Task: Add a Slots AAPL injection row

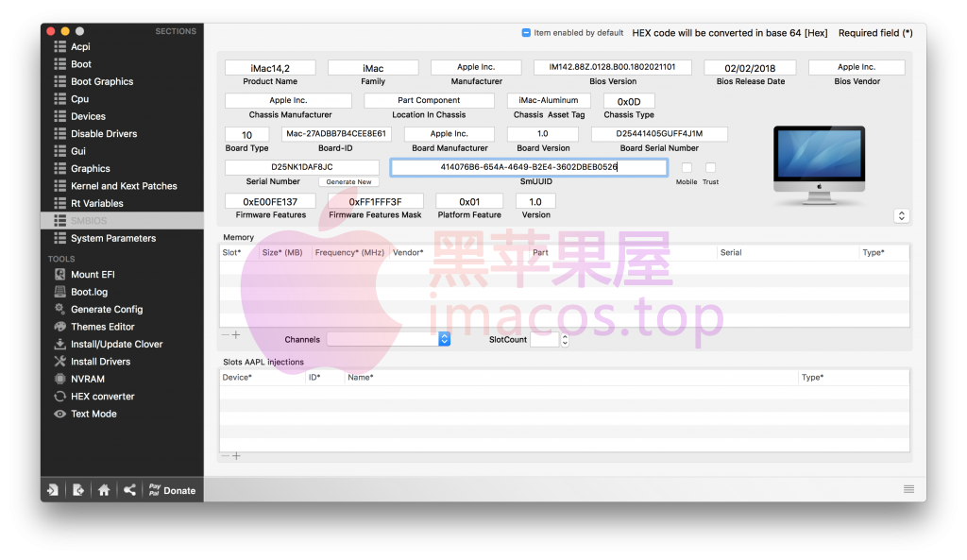Action: coord(236,456)
